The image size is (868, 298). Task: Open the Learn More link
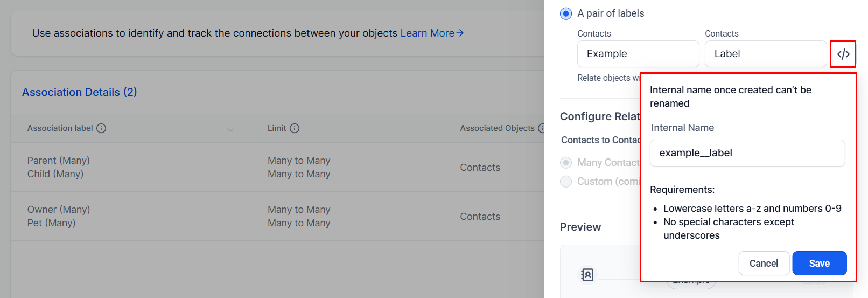[432, 33]
